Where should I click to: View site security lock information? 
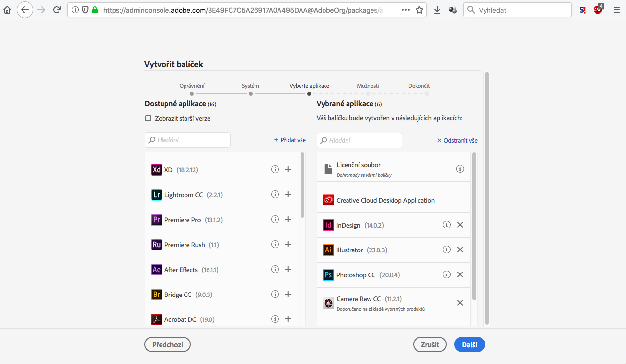point(95,10)
